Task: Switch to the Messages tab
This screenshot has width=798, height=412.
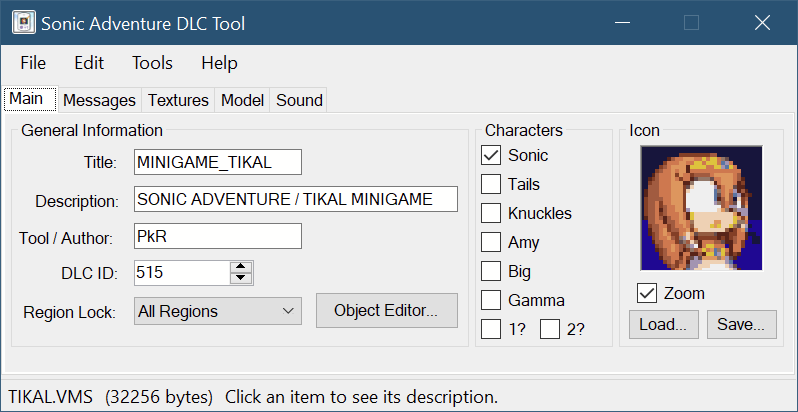Action: click(x=99, y=100)
